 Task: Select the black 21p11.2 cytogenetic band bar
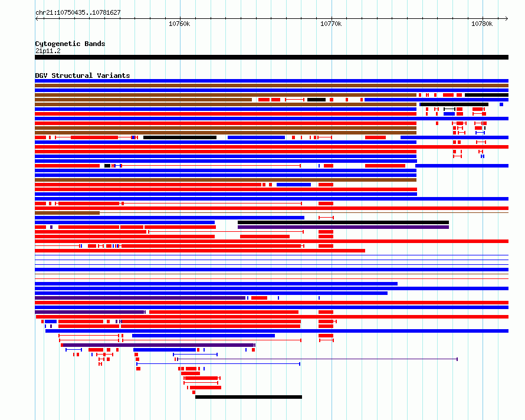coord(271,57)
